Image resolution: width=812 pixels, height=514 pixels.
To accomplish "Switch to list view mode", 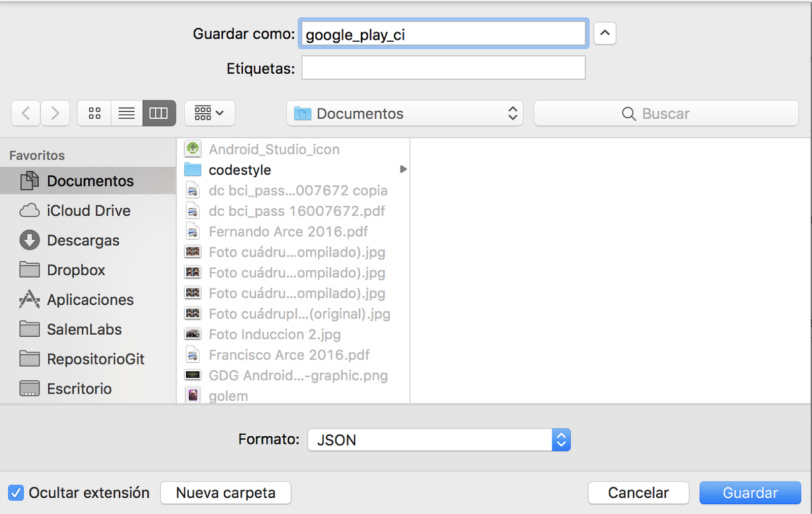I will 126,113.
